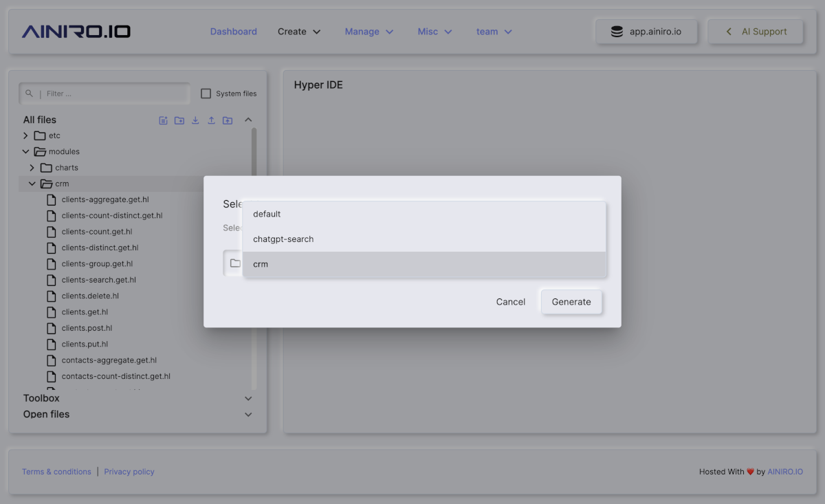Click the file icon of clients-group.get.hl

[52, 264]
